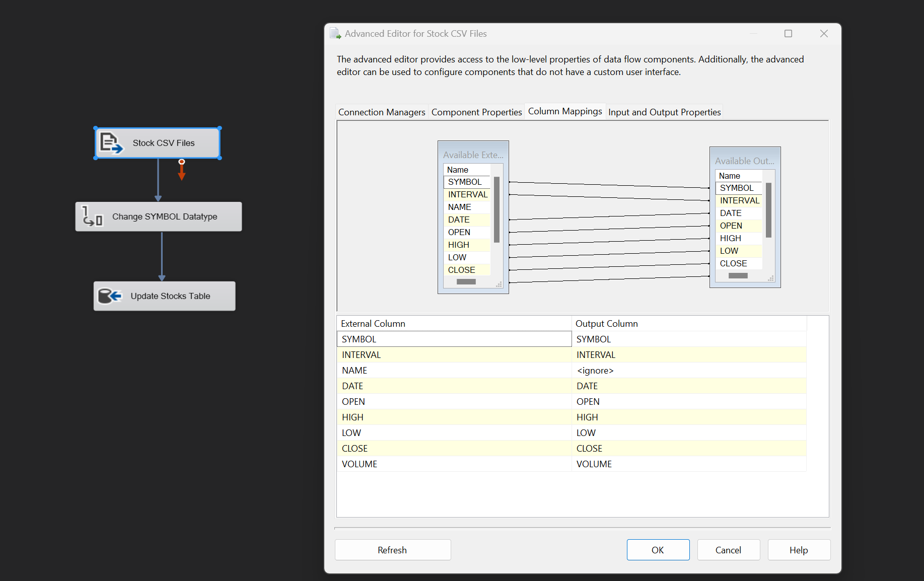Click the Update Stocks Table destination icon
924x581 pixels.
[110, 296]
